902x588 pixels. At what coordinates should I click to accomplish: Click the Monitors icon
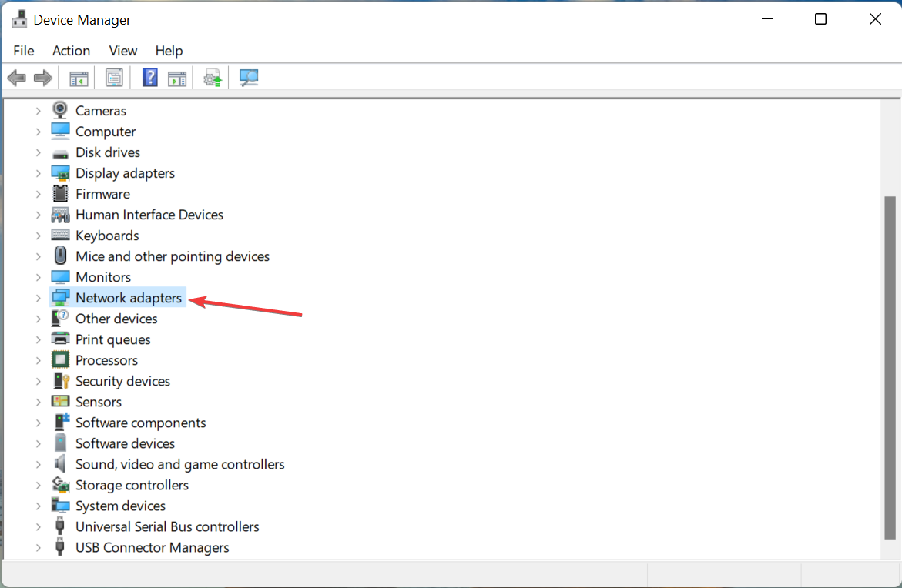coord(60,277)
